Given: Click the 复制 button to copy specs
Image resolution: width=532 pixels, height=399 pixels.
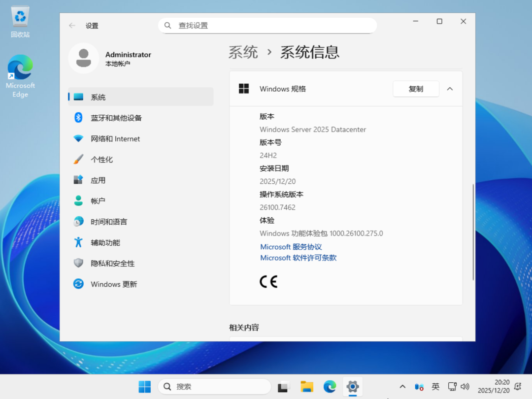Looking at the screenshot, I should (x=416, y=89).
